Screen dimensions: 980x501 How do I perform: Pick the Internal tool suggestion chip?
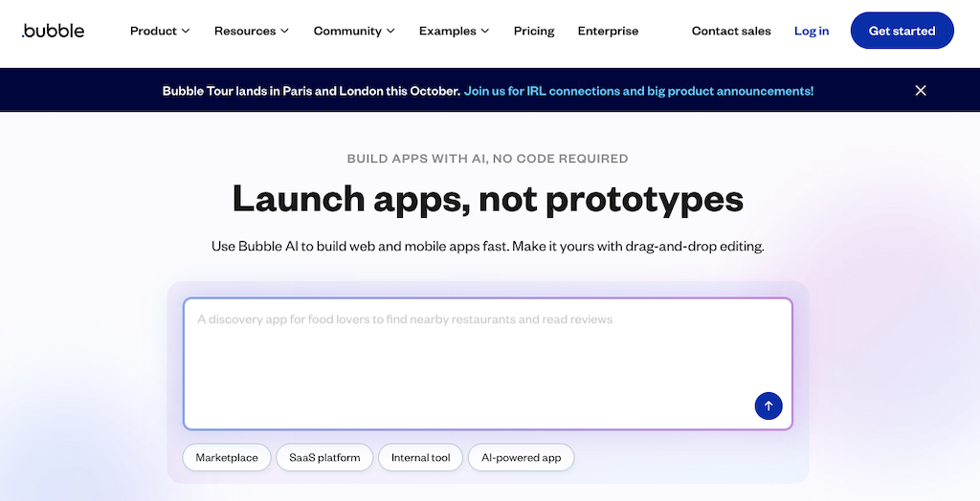tap(421, 458)
